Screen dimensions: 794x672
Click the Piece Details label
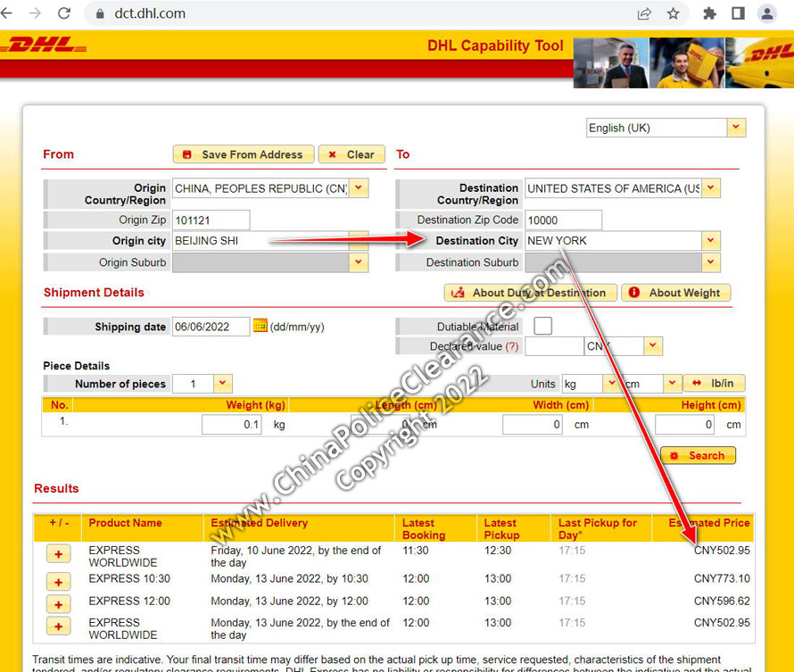77,366
